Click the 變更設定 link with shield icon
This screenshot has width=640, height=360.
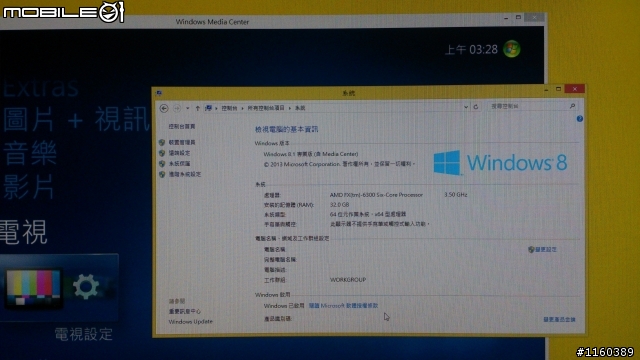click(542, 249)
